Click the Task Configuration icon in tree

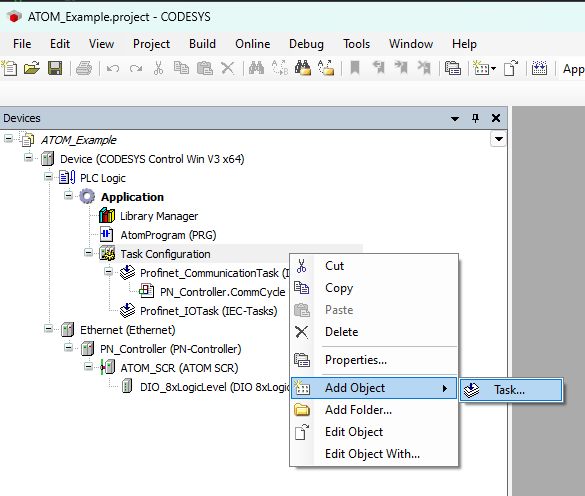pos(107,254)
